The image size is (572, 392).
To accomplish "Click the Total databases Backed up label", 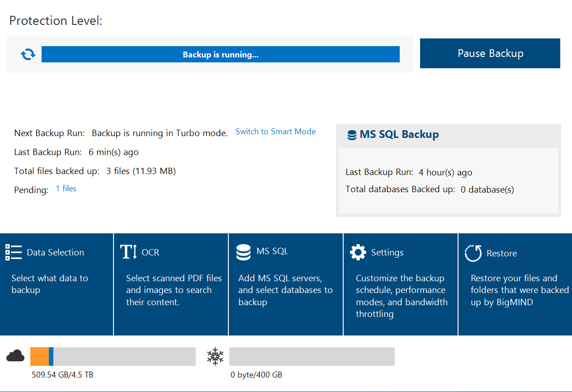I will click(x=401, y=189).
